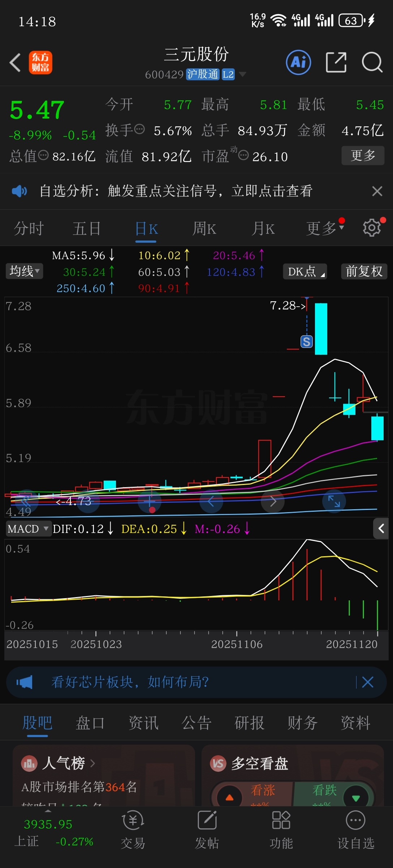Open the 资料 tab
393x868 pixels.
(356, 723)
